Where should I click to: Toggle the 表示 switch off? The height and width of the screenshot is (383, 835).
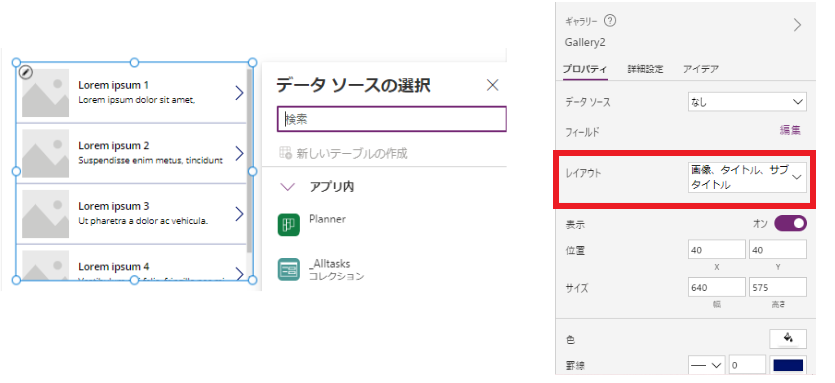point(790,224)
